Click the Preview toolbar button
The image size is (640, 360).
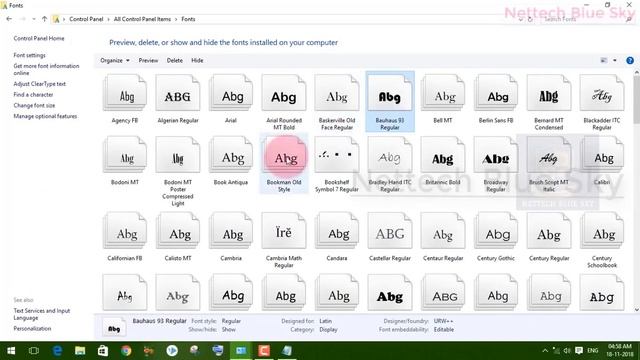point(148,60)
